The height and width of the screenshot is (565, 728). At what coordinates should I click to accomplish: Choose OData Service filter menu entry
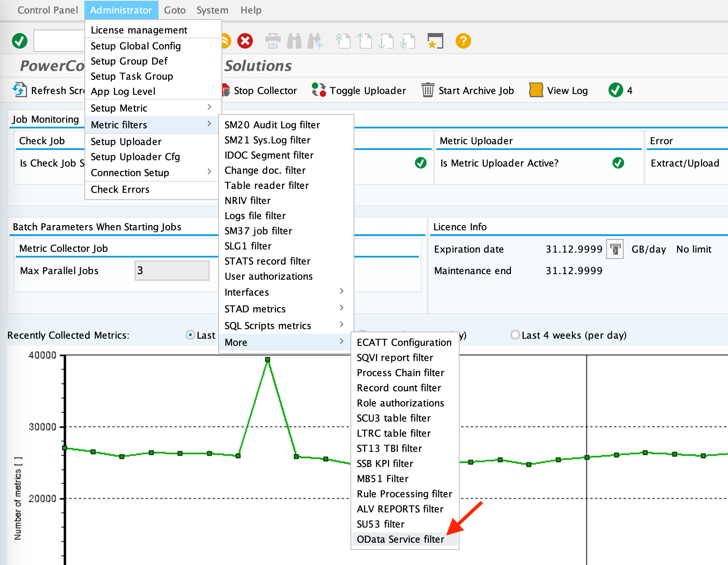[400, 539]
